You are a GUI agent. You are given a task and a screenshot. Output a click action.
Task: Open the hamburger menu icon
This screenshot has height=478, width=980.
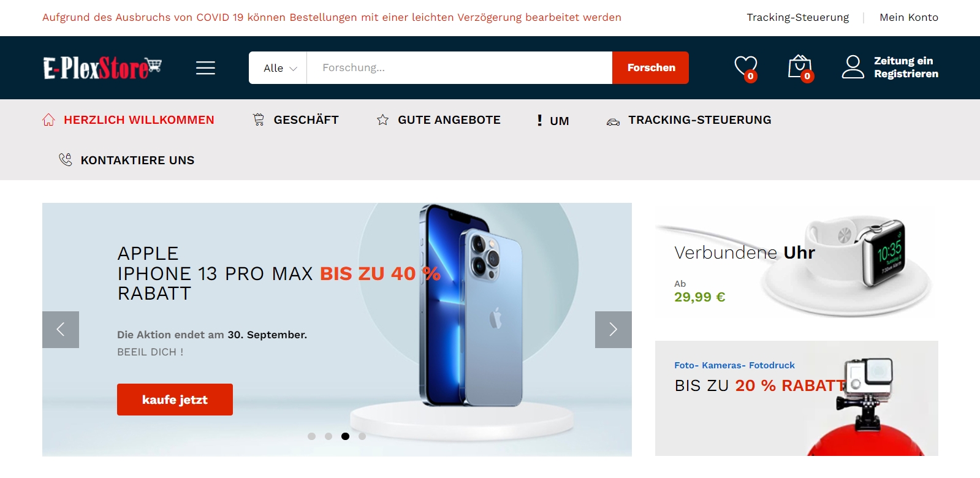[205, 68]
